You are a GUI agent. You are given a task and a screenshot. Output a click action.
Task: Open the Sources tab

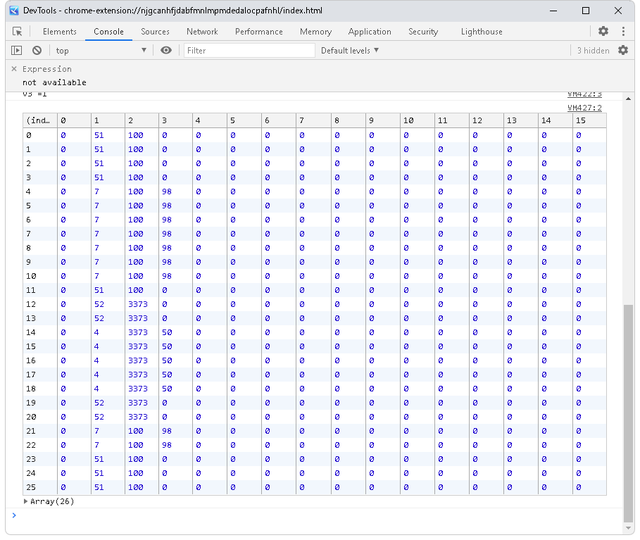155,31
